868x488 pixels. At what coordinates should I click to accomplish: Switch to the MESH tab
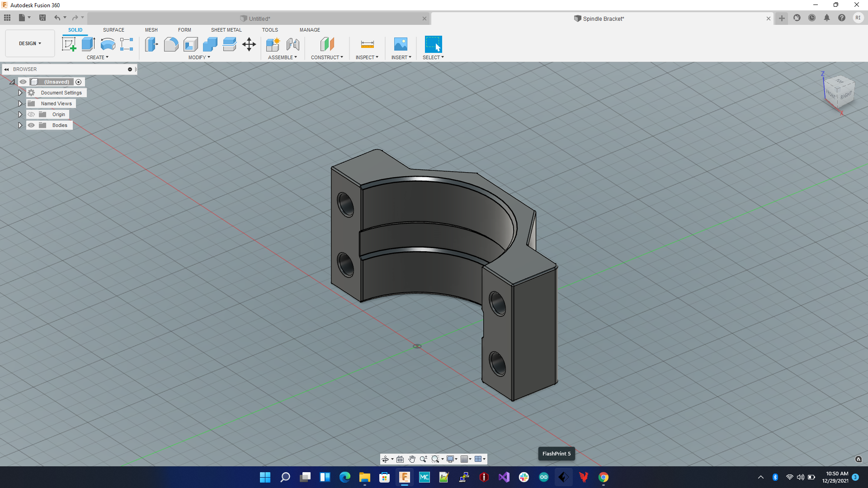(x=151, y=30)
